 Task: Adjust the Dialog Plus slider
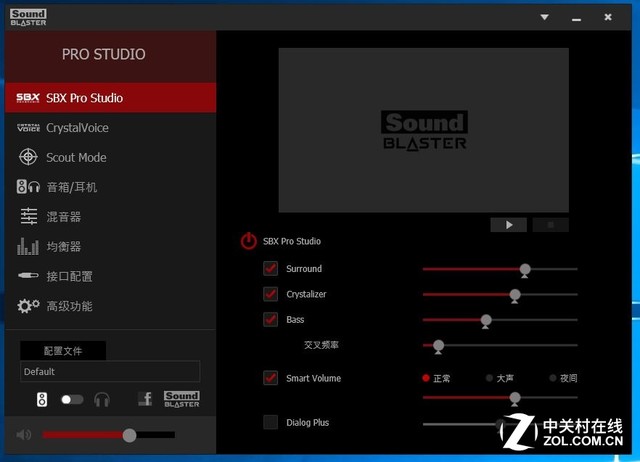tap(500, 424)
